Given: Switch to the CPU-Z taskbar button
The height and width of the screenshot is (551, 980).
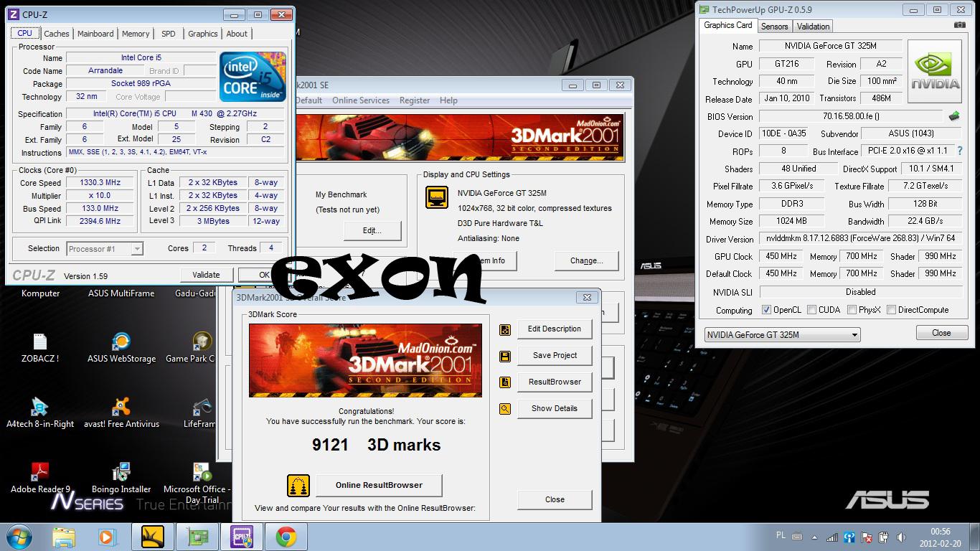Looking at the screenshot, I should [x=242, y=537].
